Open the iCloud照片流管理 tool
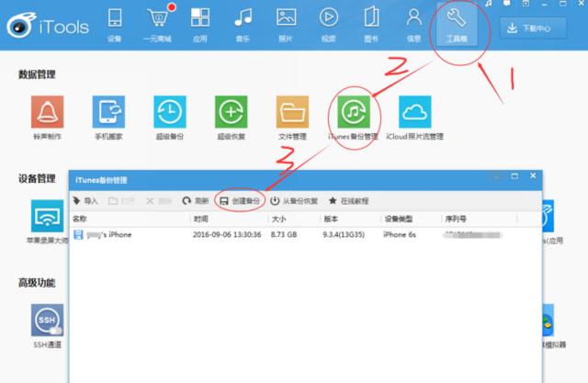The height and width of the screenshot is (383, 588). [414, 118]
